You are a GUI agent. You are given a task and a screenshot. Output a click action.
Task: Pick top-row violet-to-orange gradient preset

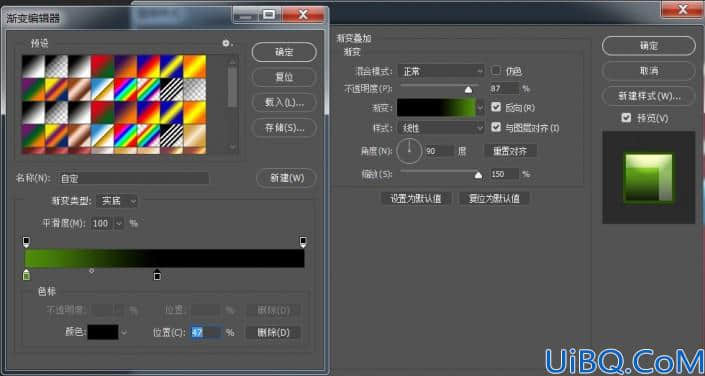coord(125,67)
